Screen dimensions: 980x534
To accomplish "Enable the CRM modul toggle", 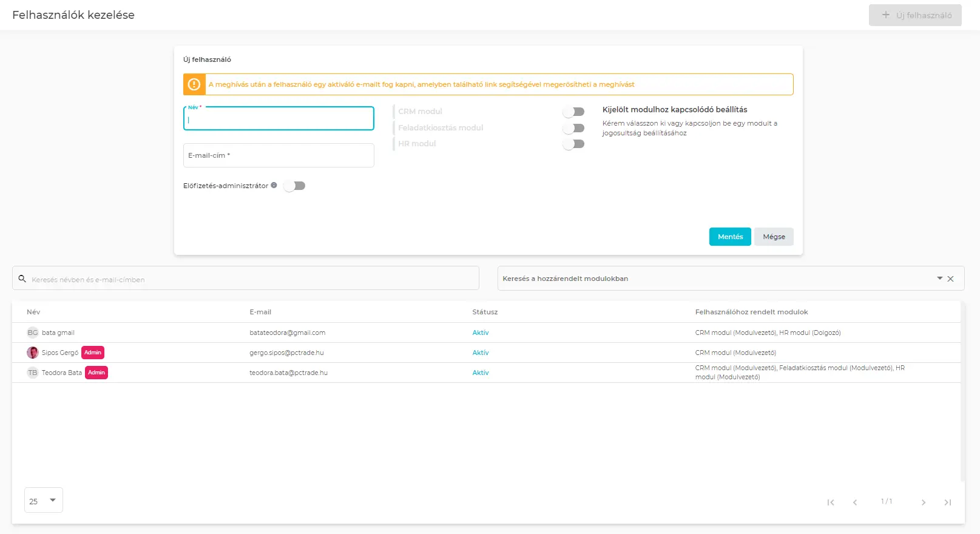I will 573,112.
